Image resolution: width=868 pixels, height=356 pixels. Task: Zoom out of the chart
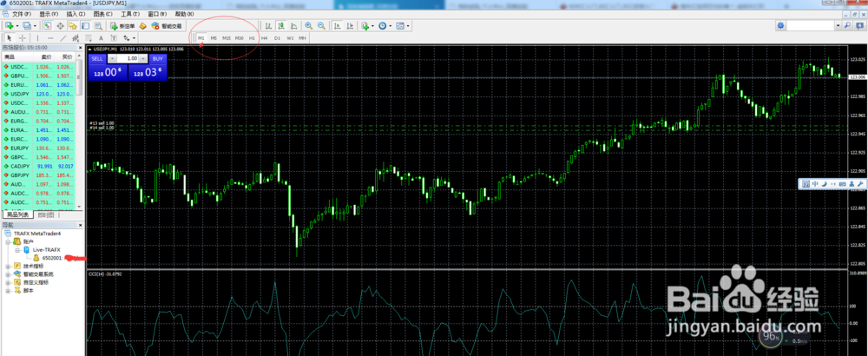(x=322, y=25)
